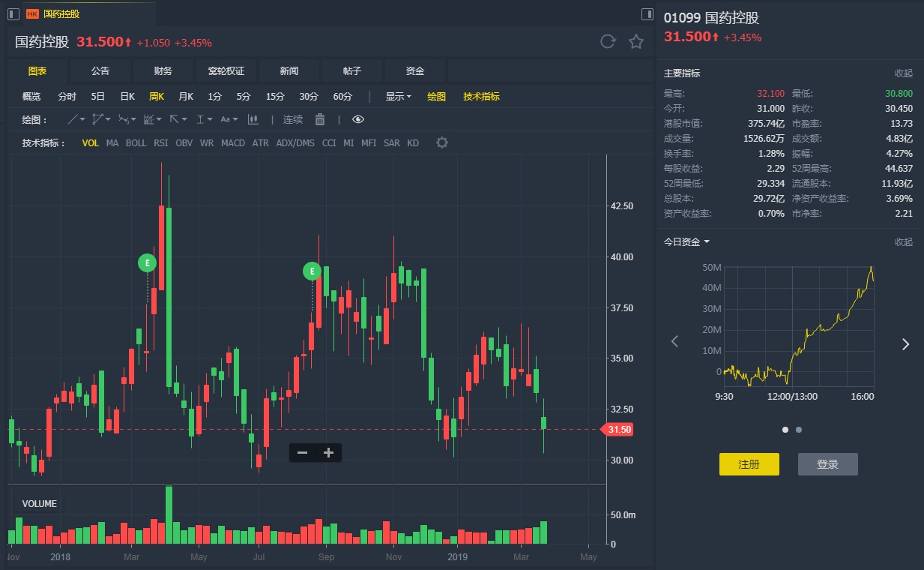The height and width of the screenshot is (570, 924).
Task: Switch to the 财务 tab
Action: pos(163,71)
